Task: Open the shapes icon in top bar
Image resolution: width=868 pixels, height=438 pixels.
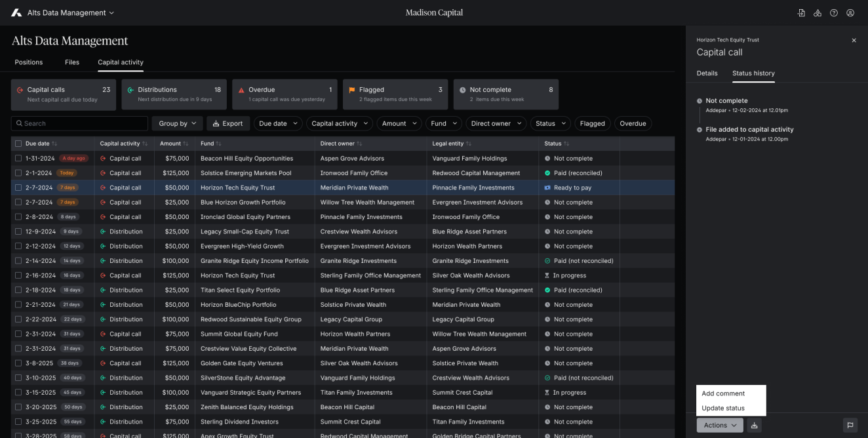Action: [818, 12]
